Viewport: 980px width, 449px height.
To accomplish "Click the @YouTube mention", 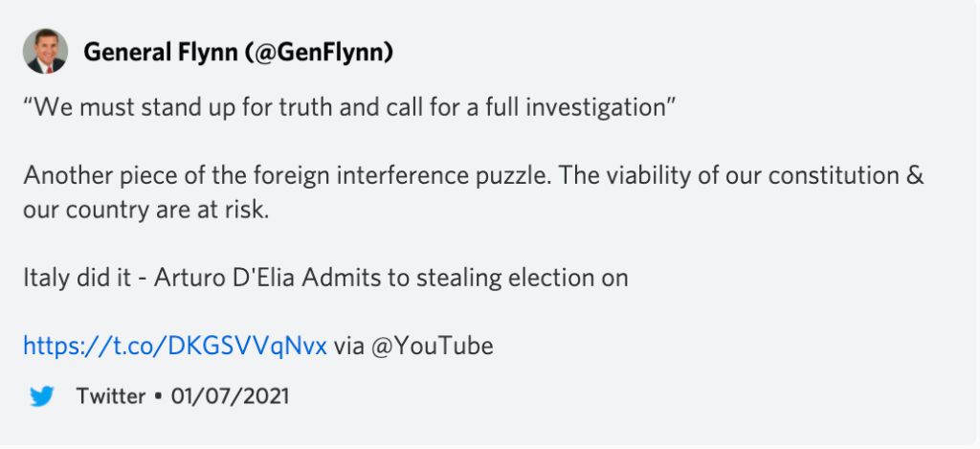I will pos(432,346).
